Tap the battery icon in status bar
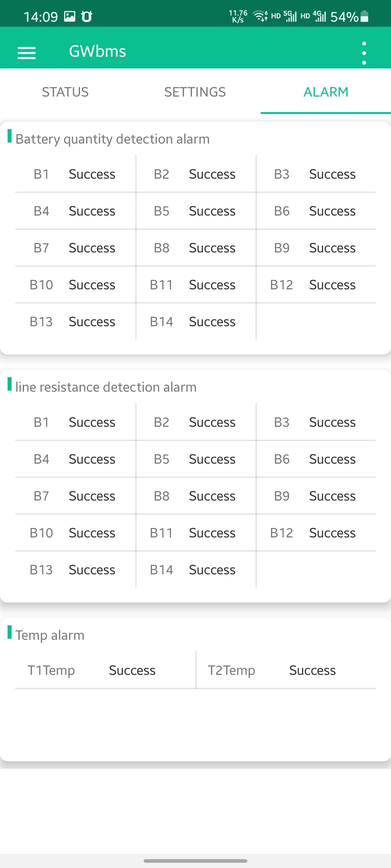The width and height of the screenshot is (391, 868). 365,16
